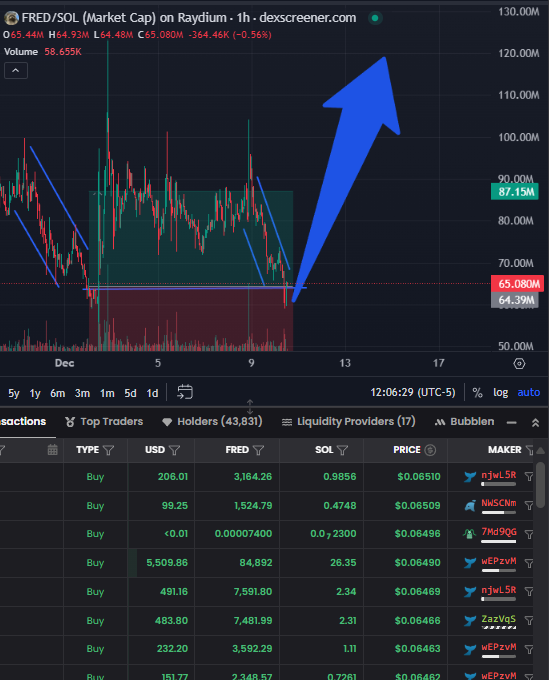Expand panel with double-chevron up icon
Image resolution: width=549 pixels, height=680 pixels.
click(536, 423)
